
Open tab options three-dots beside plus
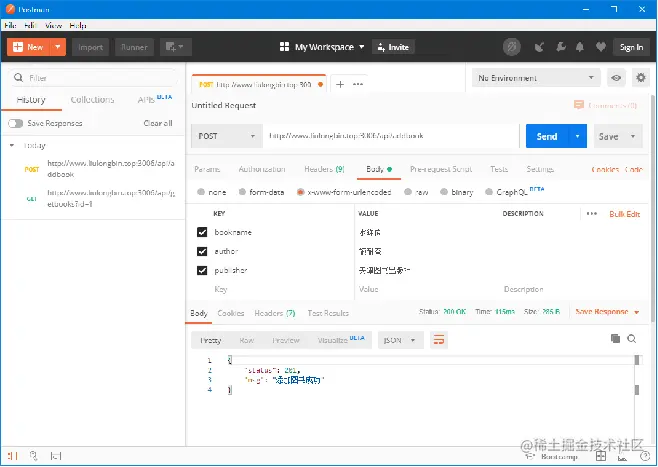pos(358,84)
